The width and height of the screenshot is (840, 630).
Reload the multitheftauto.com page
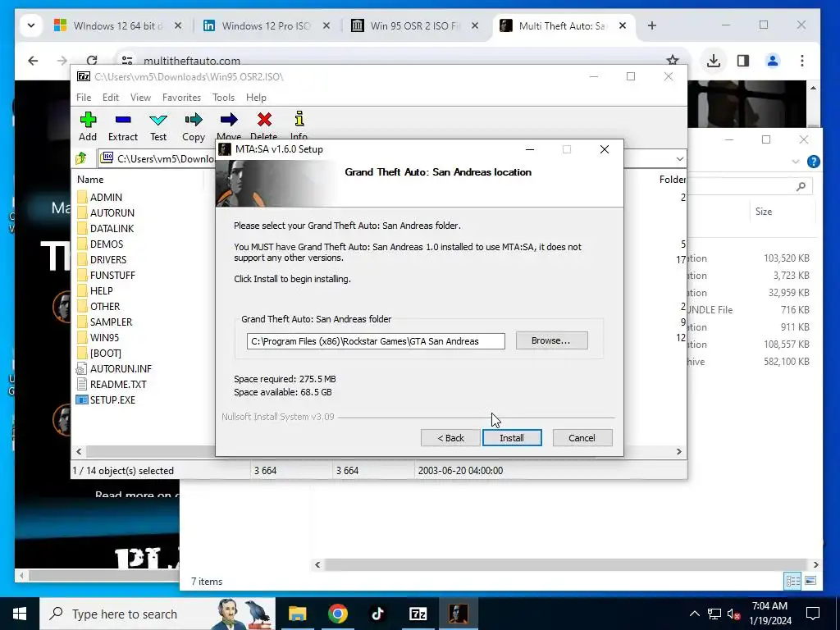pos(92,61)
